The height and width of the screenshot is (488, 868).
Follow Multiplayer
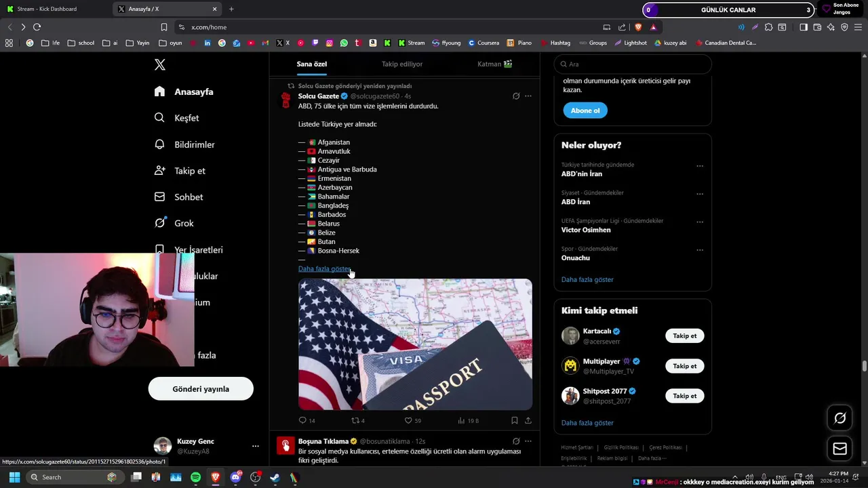tap(685, 366)
